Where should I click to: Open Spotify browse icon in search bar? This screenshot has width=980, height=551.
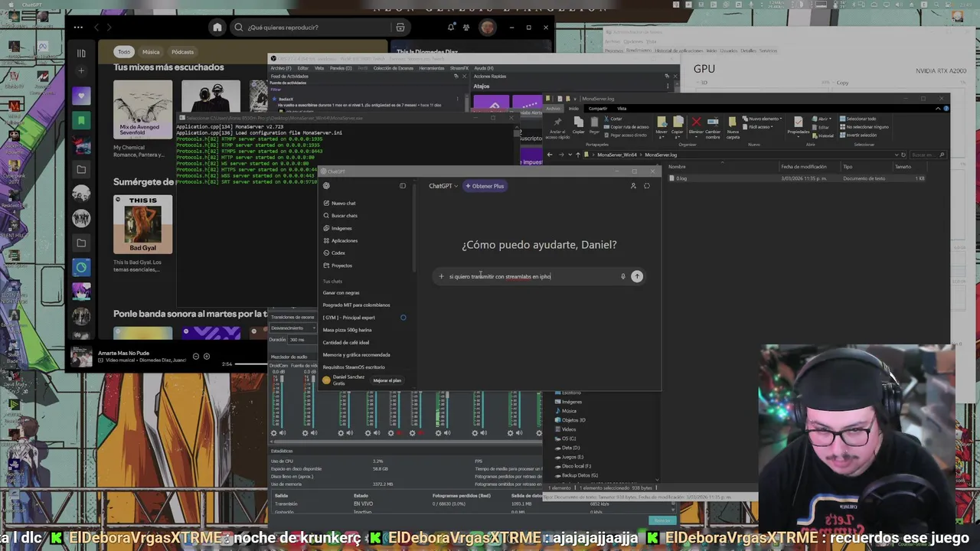coord(400,28)
